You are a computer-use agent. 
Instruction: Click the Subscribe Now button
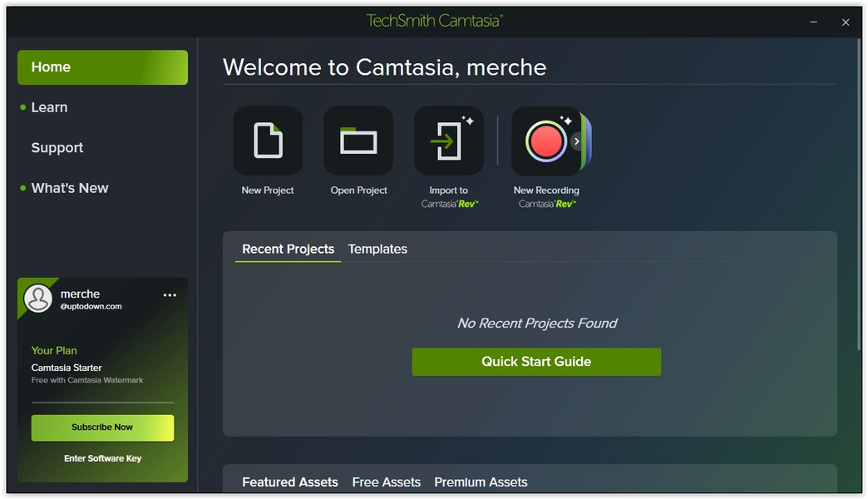pyautogui.click(x=102, y=427)
